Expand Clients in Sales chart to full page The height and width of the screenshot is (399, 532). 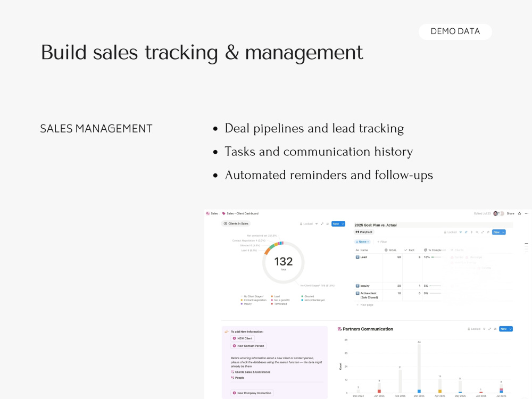322,224
